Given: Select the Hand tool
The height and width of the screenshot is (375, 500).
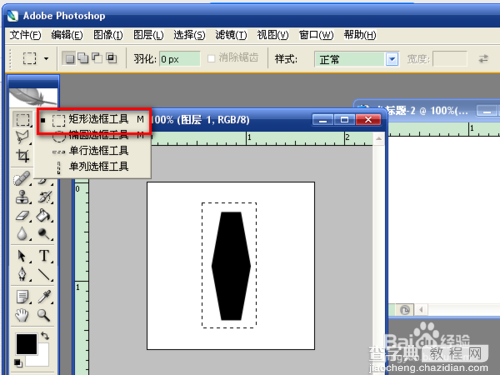Looking at the screenshot, I should pos(22,315).
